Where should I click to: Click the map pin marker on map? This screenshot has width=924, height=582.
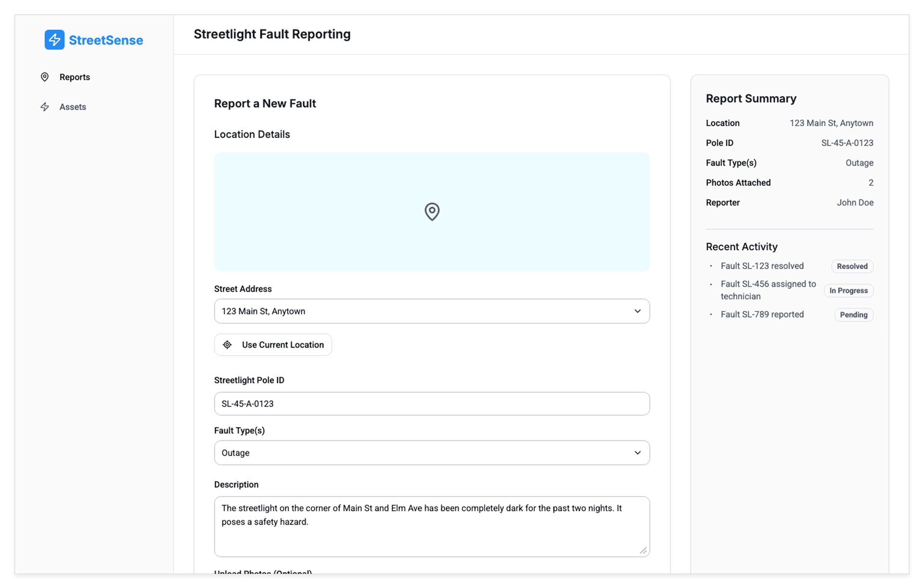pos(432,211)
